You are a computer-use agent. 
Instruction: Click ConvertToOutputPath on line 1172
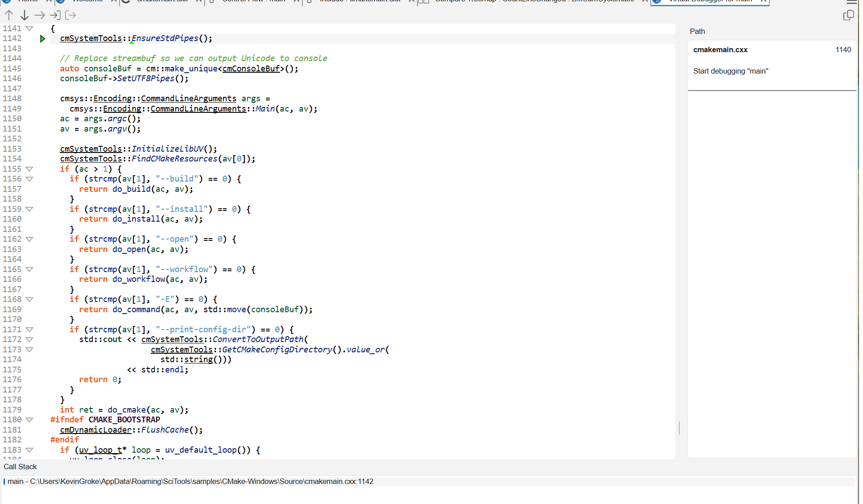[258, 339]
